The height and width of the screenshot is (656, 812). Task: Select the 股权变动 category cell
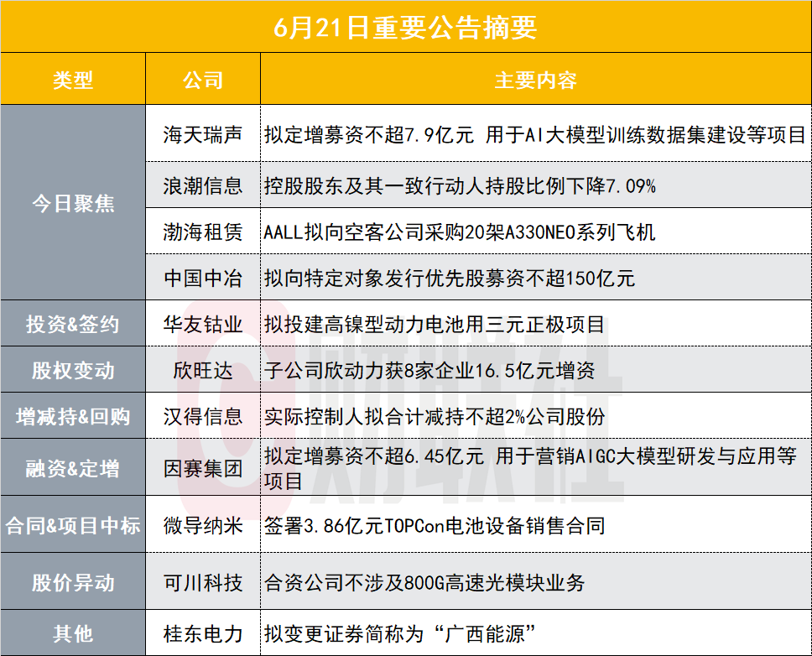click(x=73, y=370)
